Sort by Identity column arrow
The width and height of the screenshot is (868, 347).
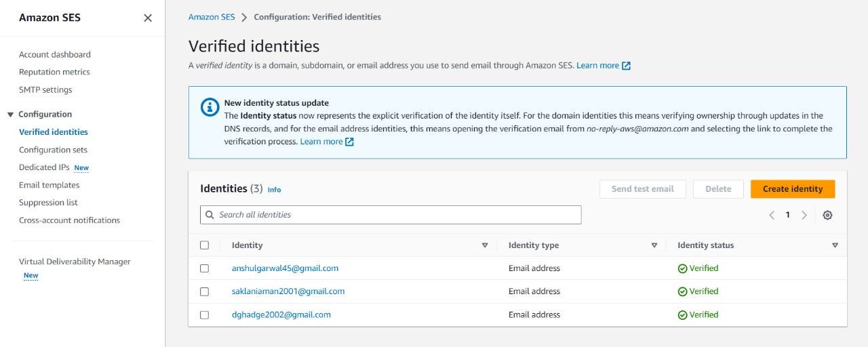point(484,245)
